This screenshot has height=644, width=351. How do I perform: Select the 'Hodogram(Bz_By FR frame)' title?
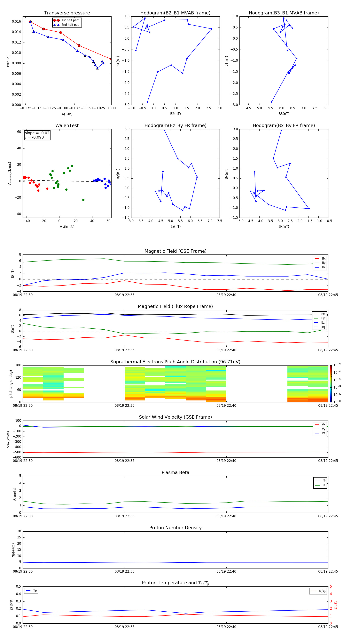pos(175,125)
